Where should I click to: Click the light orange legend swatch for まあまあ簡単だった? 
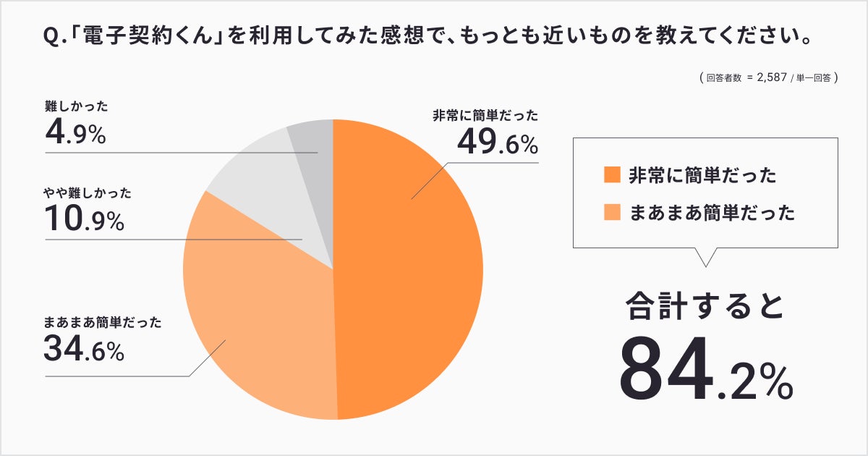coord(612,213)
